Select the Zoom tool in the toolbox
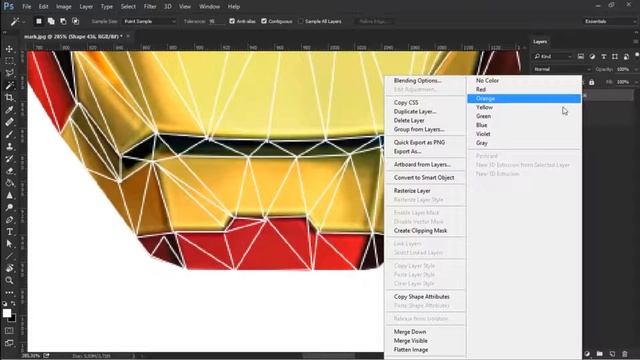 [x=9, y=280]
